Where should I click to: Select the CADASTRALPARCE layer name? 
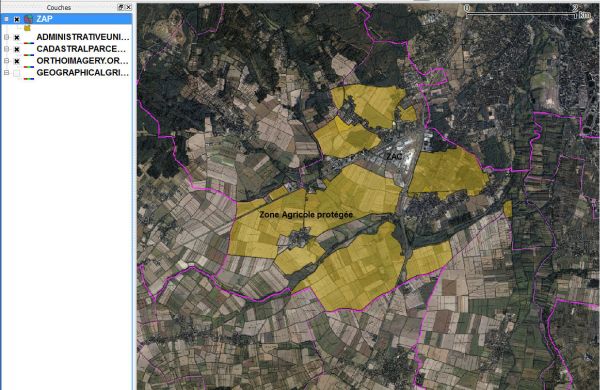[x=81, y=49]
